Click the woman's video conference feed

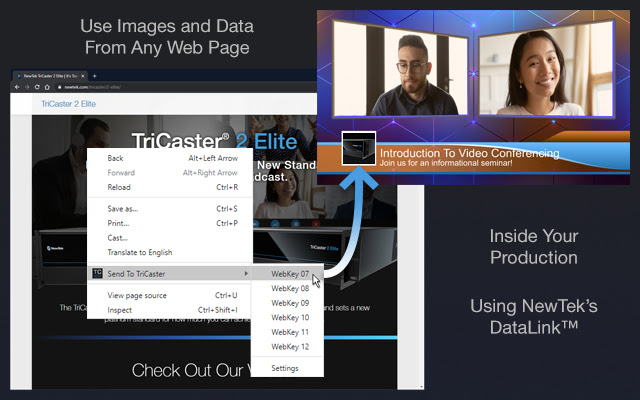pyautogui.click(x=547, y=69)
